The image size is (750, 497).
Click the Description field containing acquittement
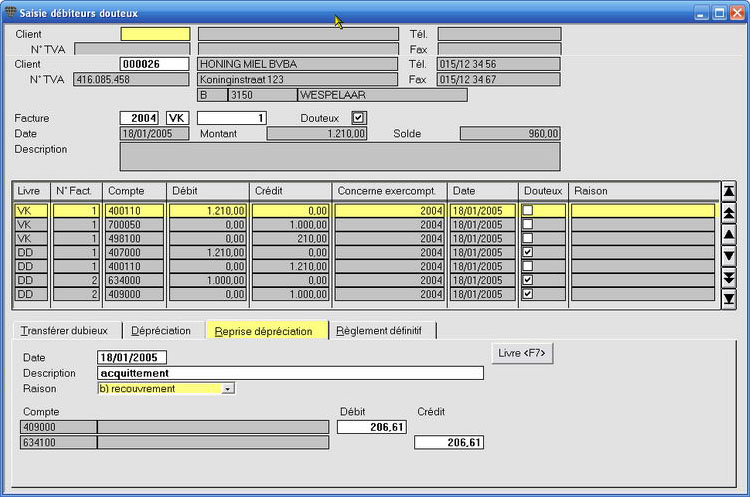point(290,373)
